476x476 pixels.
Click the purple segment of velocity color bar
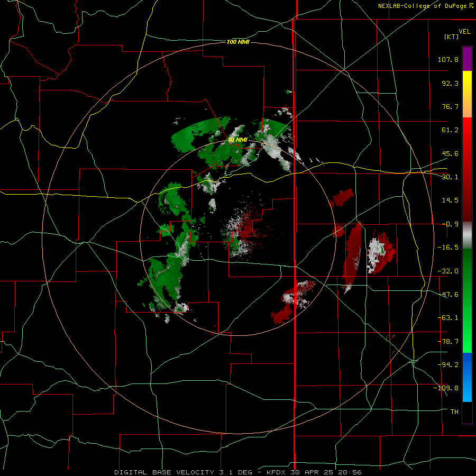click(x=467, y=59)
